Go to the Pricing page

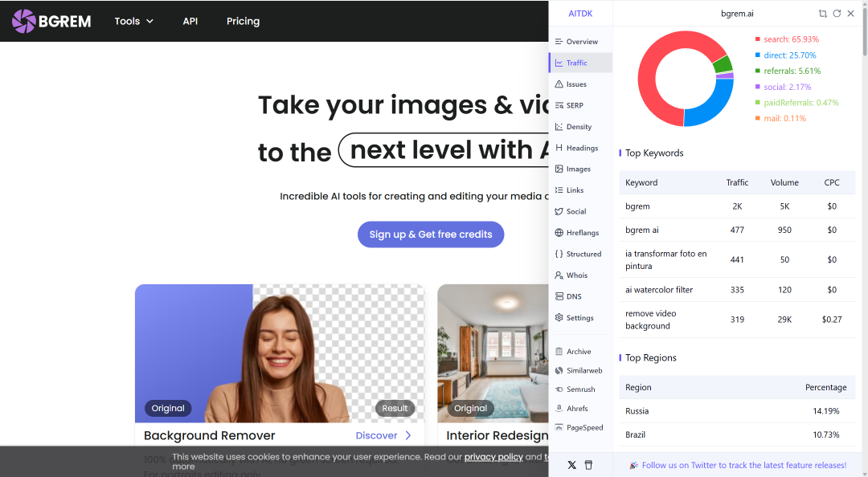coord(243,21)
